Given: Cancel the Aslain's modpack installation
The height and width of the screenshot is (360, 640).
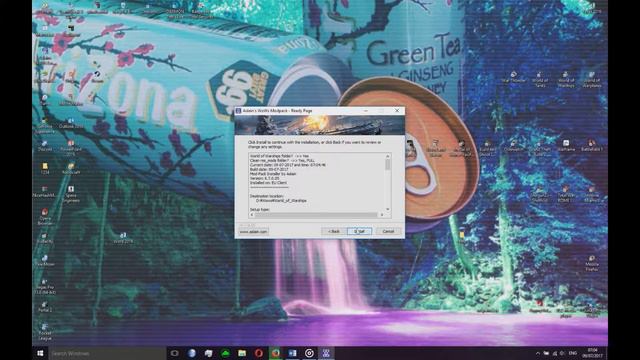Looking at the screenshot, I should click(388, 231).
